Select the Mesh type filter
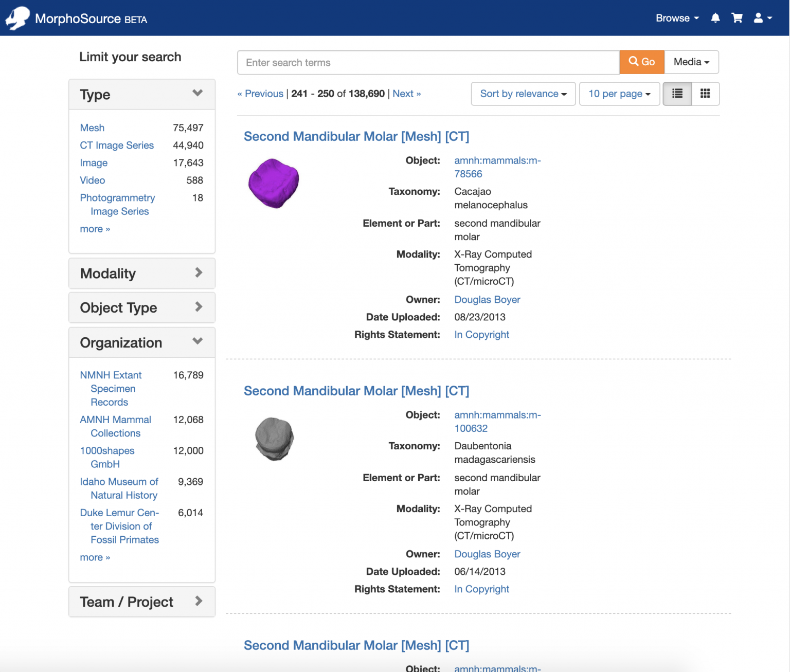The height and width of the screenshot is (672, 790). click(92, 128)
